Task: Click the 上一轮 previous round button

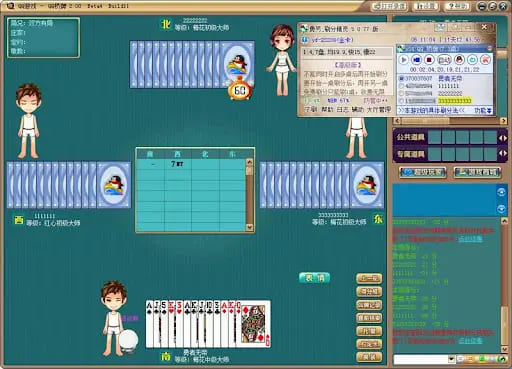Action: point(369,278)
